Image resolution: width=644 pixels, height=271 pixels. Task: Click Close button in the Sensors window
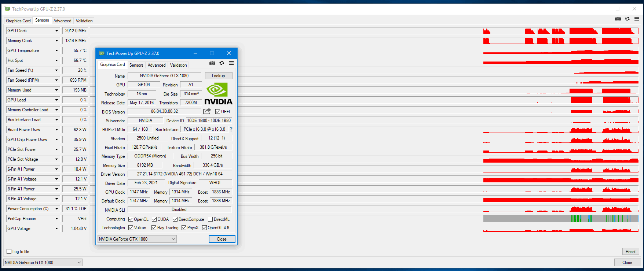(x=627, y=263)
